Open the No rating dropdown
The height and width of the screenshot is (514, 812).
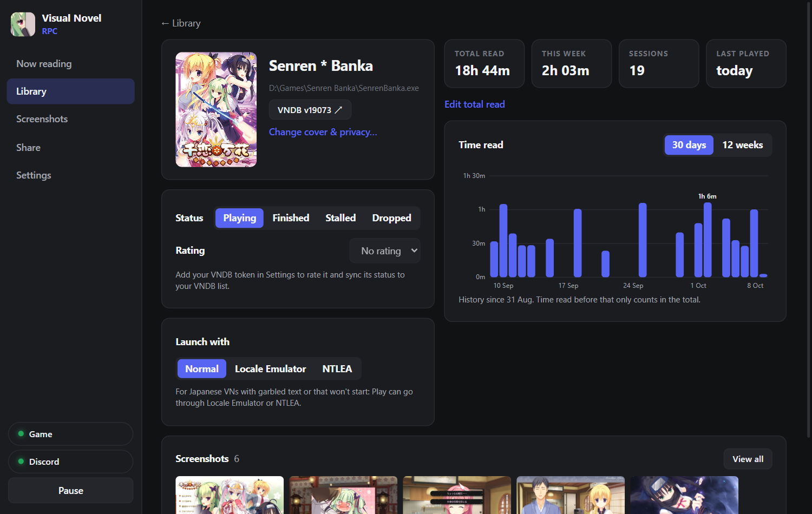(x=385, y=251)
